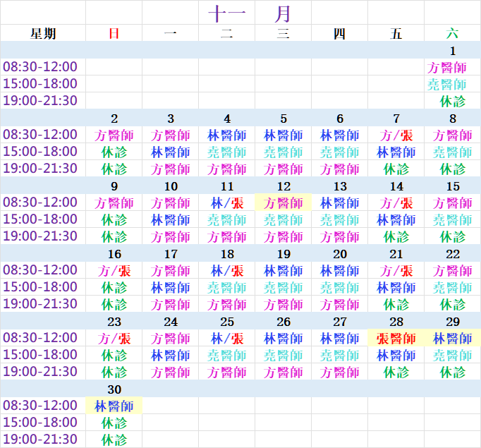Select the 林醫師 afternoon cell on the 3rd
The width and height of the screenshot is (481, 448).
click(171, 152)
